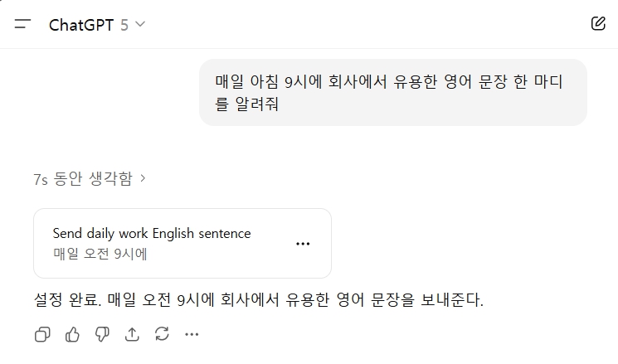Copy the assistant's response
618x364 pixels.
pyautogui.click(x=42, y=334)
